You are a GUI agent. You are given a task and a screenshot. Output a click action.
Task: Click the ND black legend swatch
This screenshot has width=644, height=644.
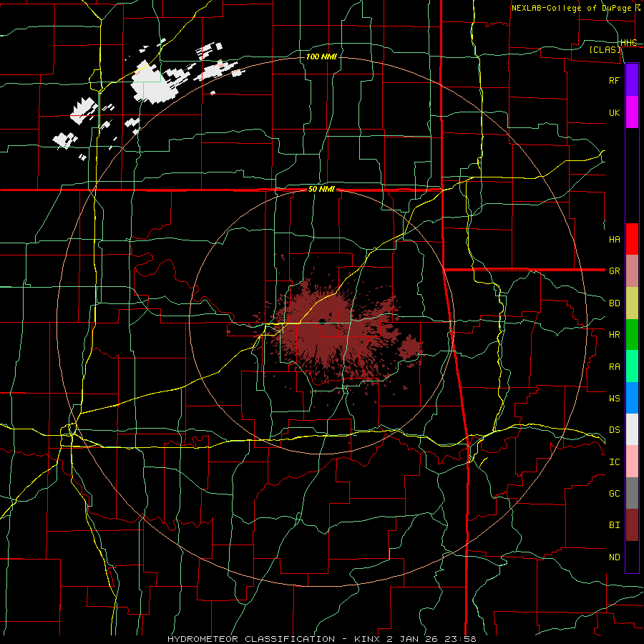632,557
